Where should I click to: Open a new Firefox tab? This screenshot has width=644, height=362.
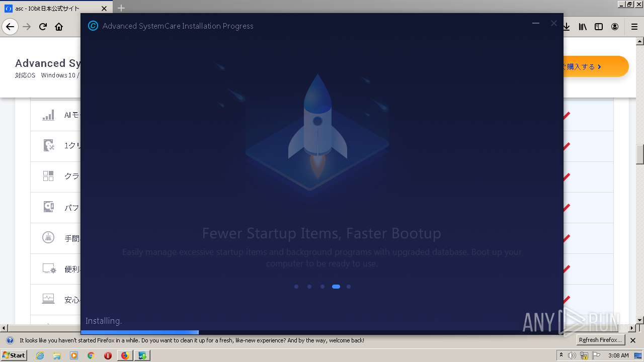[x=121, y=8]
